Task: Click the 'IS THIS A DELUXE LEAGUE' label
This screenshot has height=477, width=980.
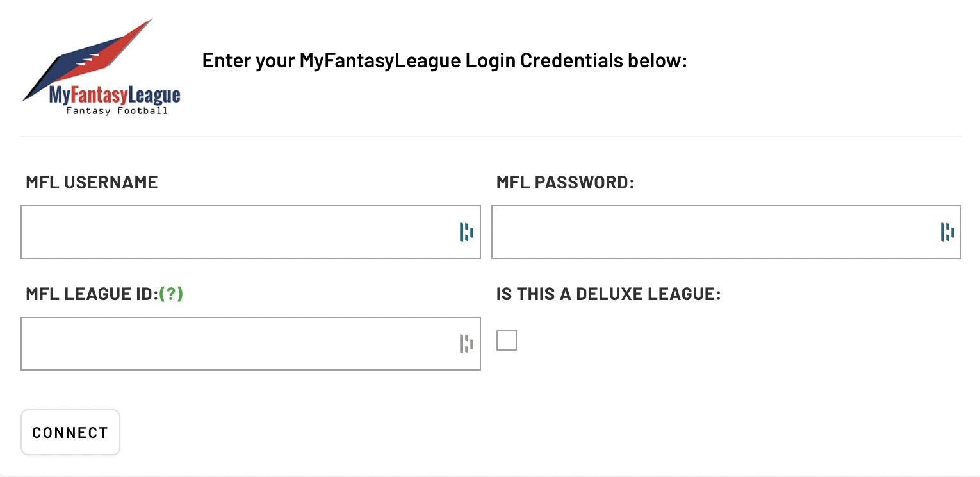Action: coord(608,294)
